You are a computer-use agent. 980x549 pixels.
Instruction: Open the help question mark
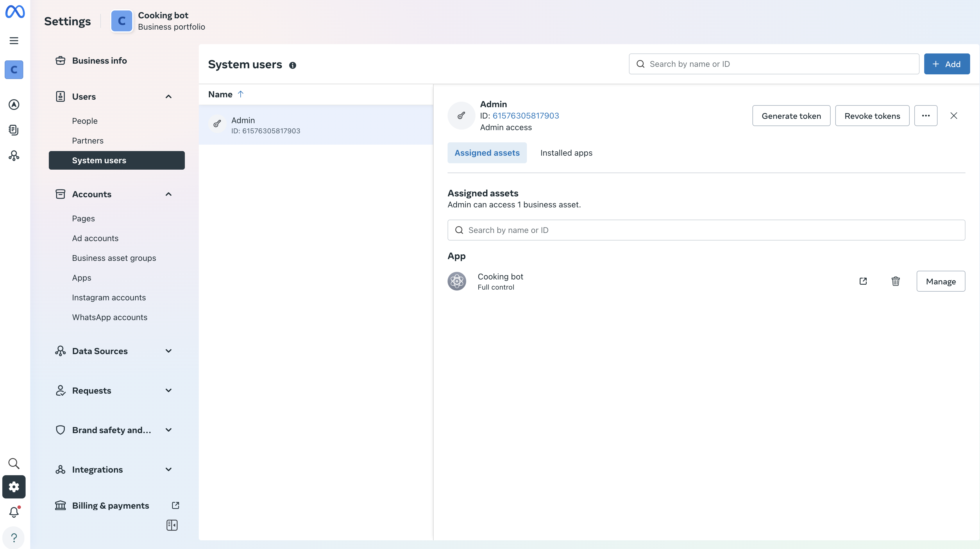point(14,538)
